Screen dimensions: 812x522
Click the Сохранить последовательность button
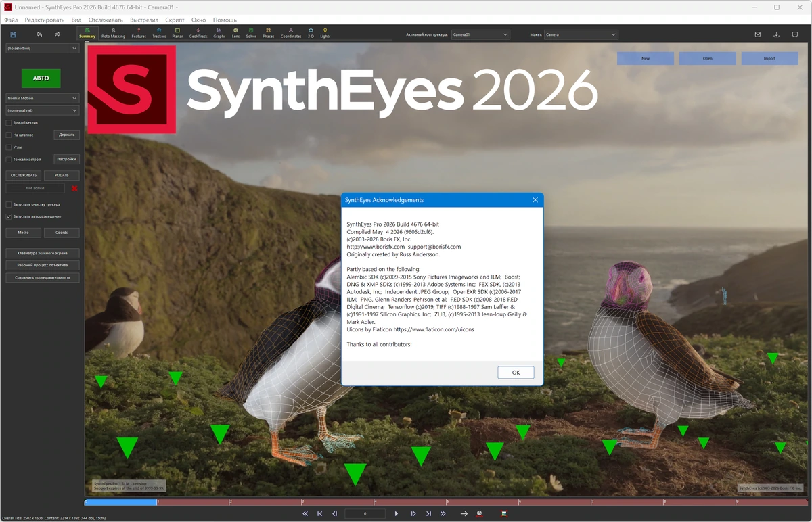(43, 278)
